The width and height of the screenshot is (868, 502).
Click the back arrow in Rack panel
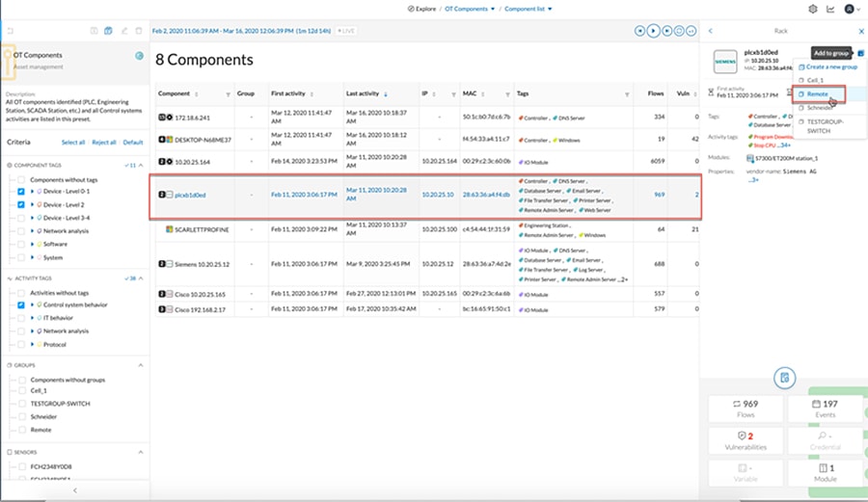(711, 31)
